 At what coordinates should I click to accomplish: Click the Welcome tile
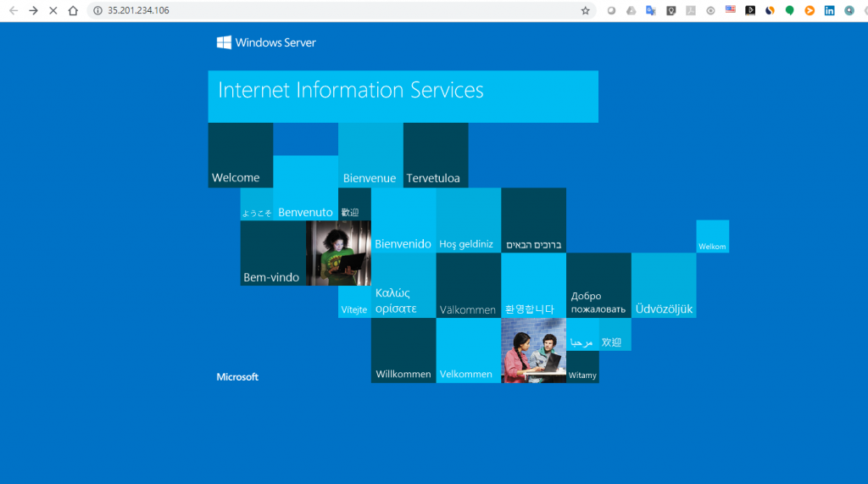coord(240,155)
